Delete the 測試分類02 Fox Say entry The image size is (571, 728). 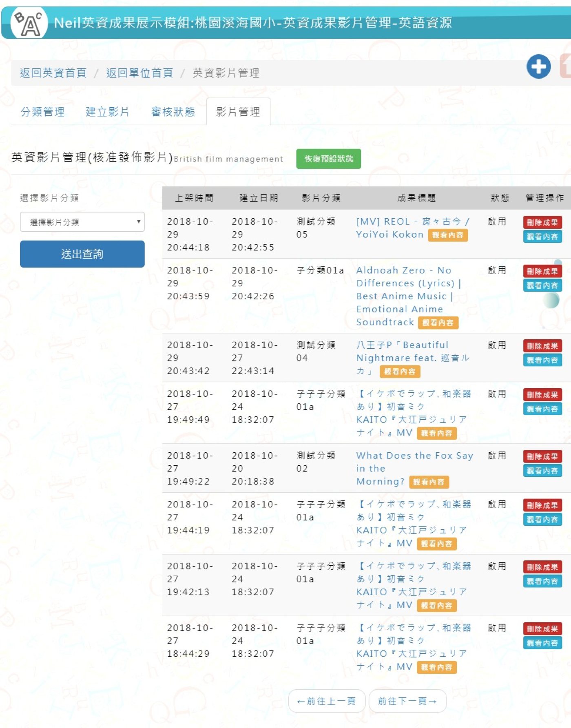[x=542, y=456]
